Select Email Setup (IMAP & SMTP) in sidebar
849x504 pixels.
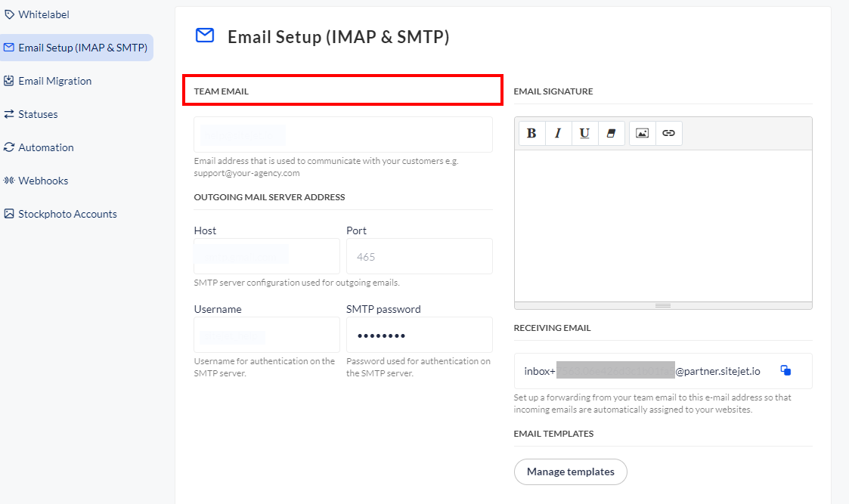(76, 48)
